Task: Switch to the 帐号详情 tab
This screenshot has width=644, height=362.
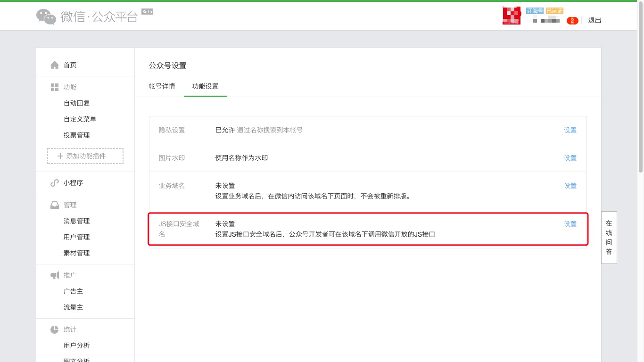Action: point(162,86)
